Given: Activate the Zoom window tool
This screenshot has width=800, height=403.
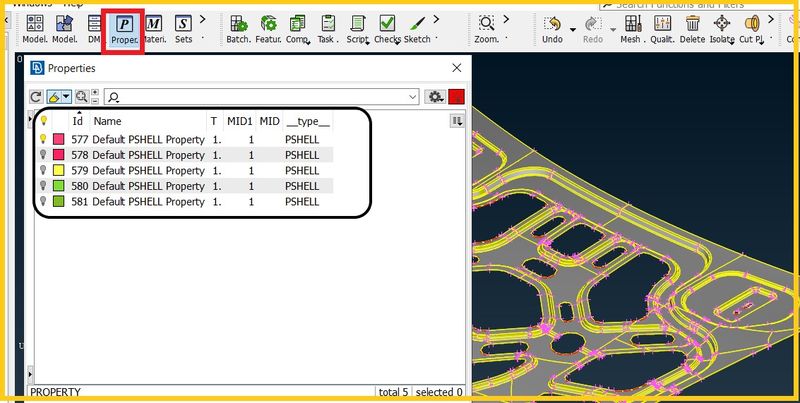Looking at the screenshot, I should [486, 29].
